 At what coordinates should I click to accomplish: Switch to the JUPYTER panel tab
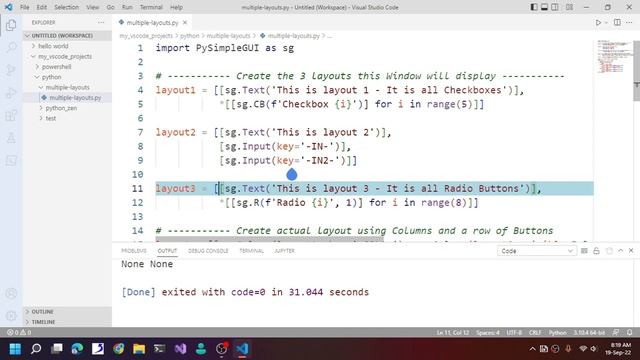point(284,251)
